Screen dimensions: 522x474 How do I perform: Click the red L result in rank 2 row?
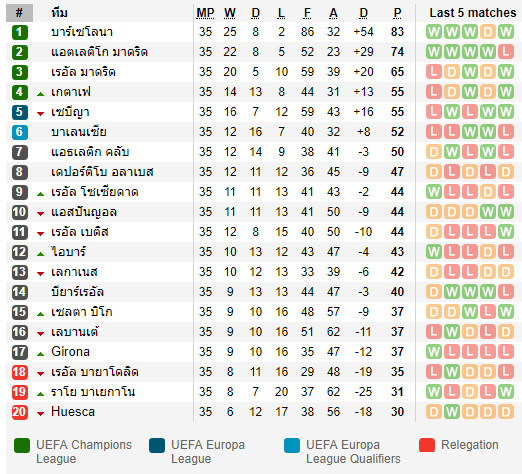point(506,52)
